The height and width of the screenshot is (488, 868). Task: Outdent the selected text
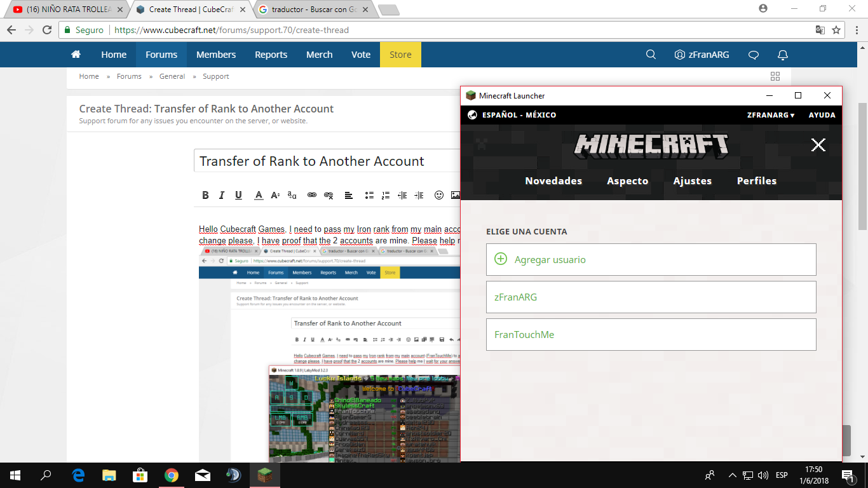[x=402, y=195]
